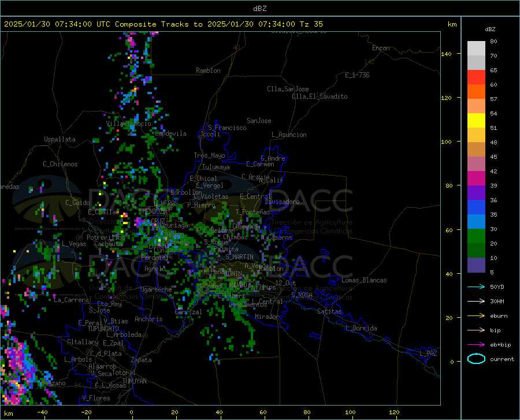Click the cyan 50YD arrow legend icon
Screen dimensions: 520x420
pos(476,287)
